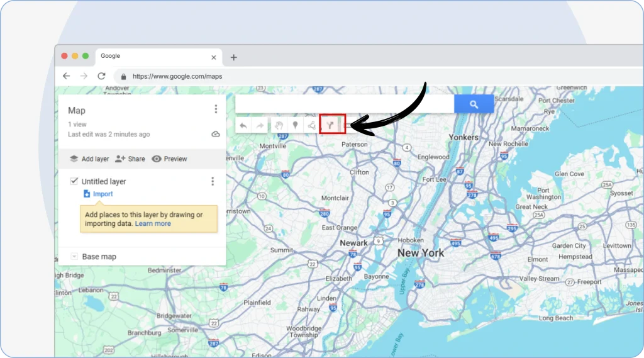Image resolution: width=644 pixels, height=358 pixels.
Task: Click the Montclair map label
Action: pos(335,198)
